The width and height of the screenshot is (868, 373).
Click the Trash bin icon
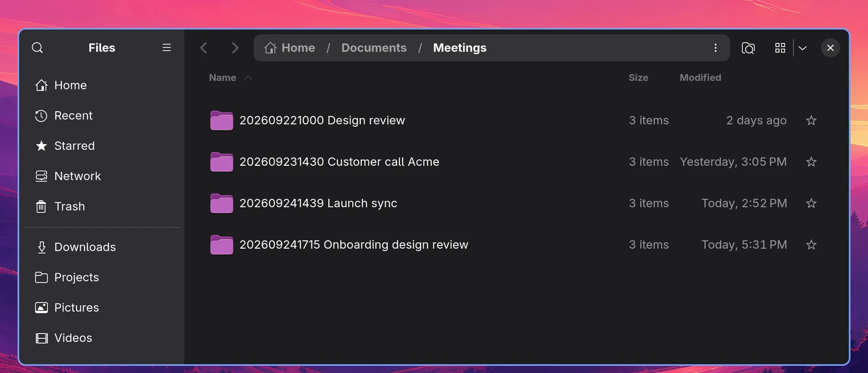(x=41, y=207)
